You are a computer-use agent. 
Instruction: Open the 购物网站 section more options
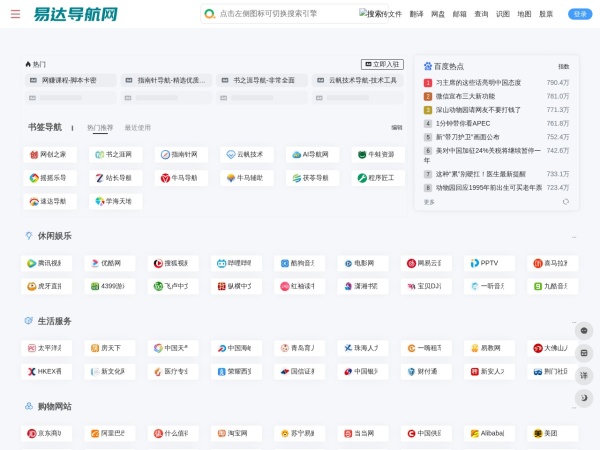tap(573, 407)
